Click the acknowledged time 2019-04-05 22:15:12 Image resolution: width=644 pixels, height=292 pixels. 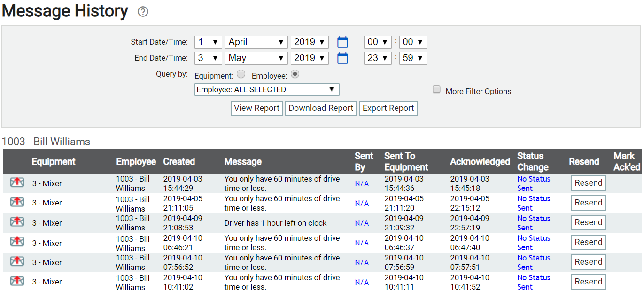click(470, 203)
